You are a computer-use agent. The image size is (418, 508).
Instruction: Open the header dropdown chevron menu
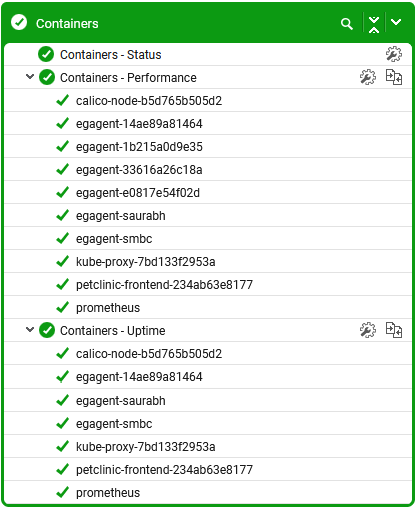396,22
